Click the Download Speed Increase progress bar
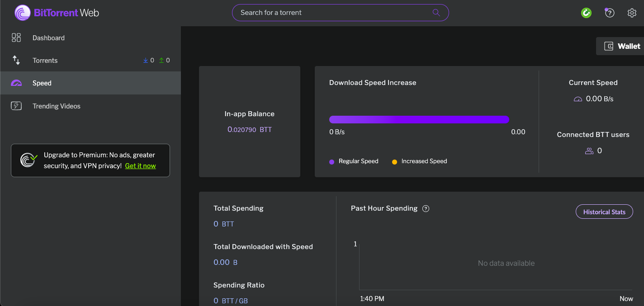Image resolution: width=644 pixels, height=306 pixels. tap(419, 119)
